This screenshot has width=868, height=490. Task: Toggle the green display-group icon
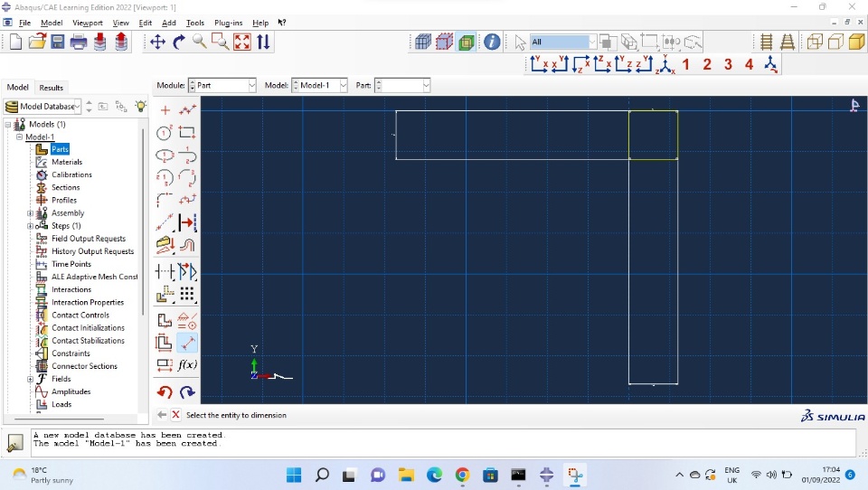click(467, 42)
